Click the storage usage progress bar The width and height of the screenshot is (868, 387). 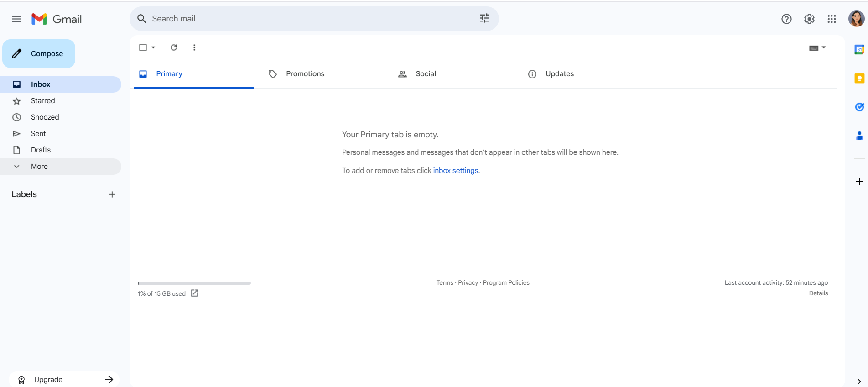click(194, 283)
